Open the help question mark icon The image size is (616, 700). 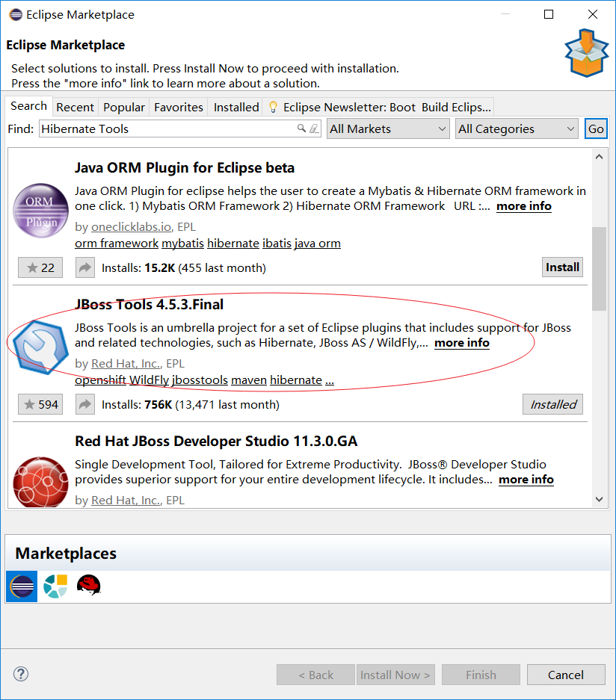(21, 674)
